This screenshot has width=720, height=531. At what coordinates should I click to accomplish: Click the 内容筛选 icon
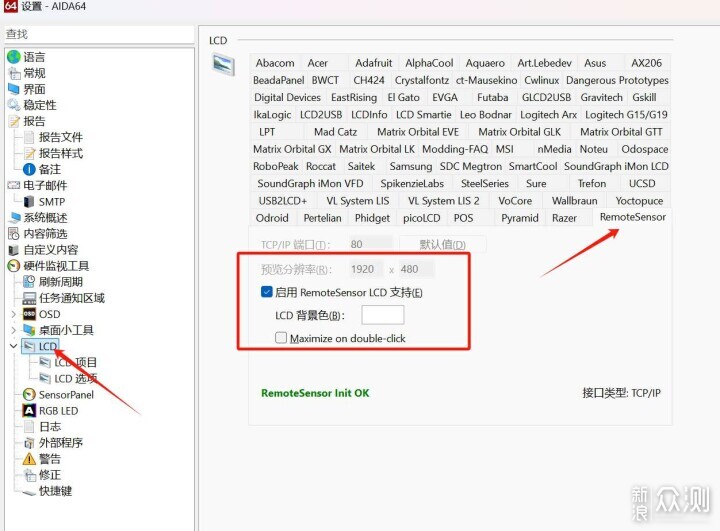pos(14,233)
